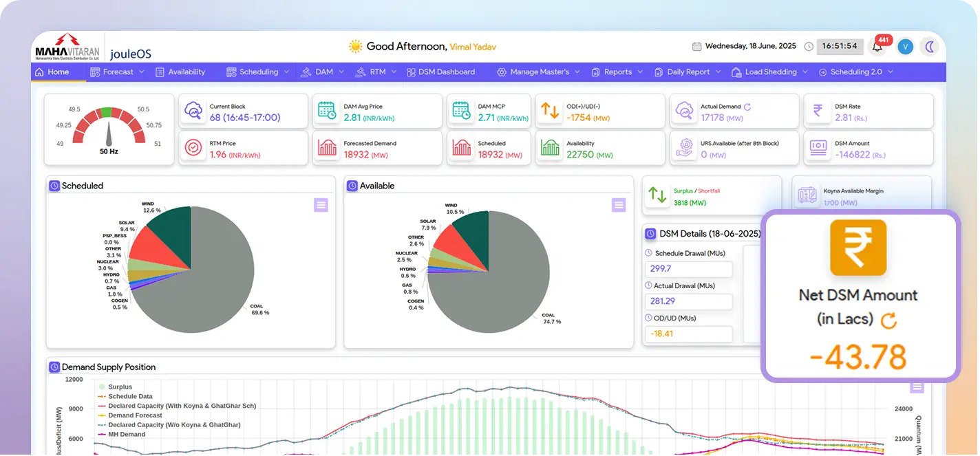The width and height of the screenshot is (980, 456).
Task: Click the frequency gauge showing 50 Hz
Action: (109, 129)
